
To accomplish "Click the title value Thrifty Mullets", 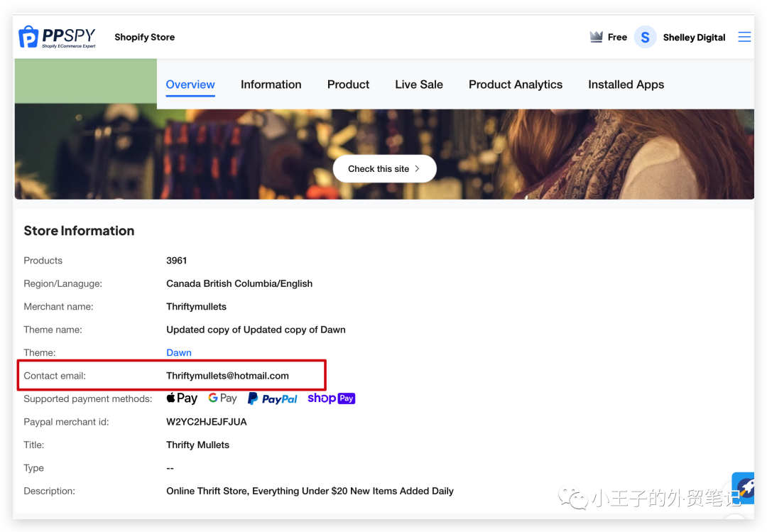I will click(x=197, y=445).
